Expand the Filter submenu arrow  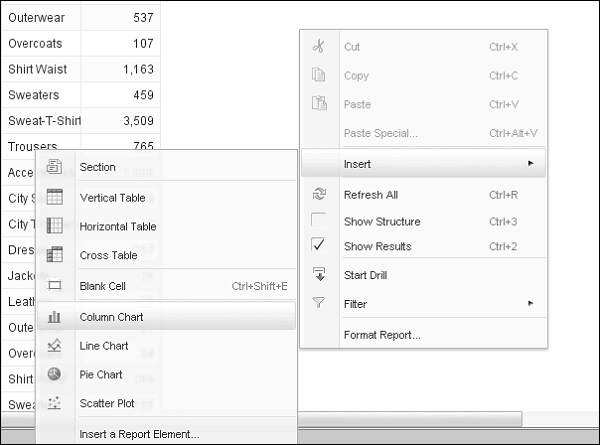click(x=531, y=304)
